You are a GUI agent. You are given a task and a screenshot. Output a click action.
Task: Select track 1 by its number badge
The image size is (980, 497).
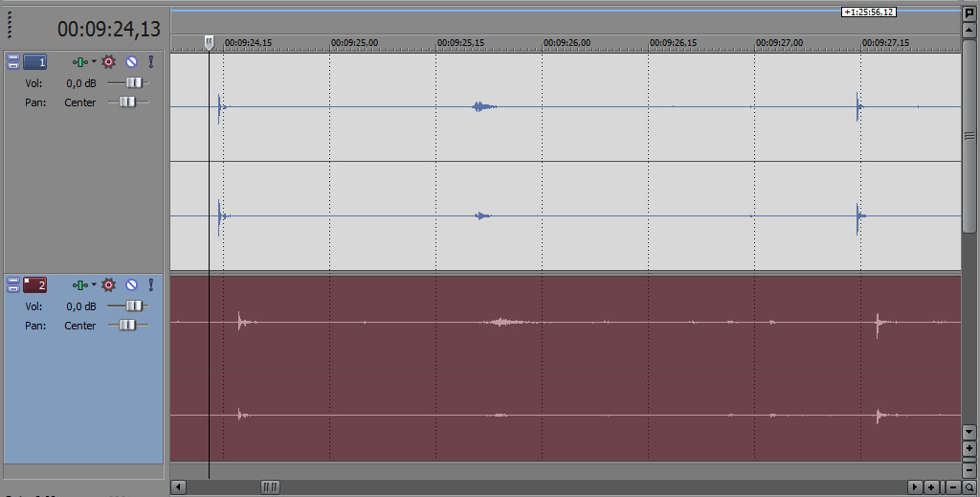pyautogui.click(x=35, y=61)
